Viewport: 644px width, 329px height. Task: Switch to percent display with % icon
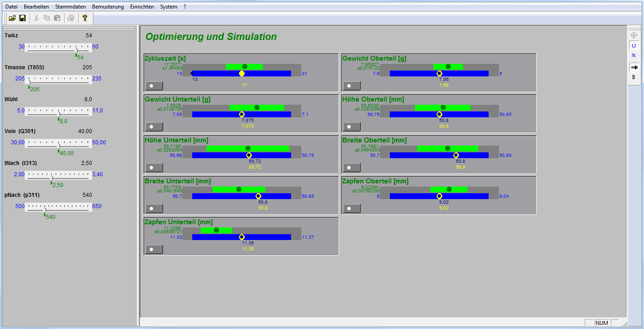[634, 56]
